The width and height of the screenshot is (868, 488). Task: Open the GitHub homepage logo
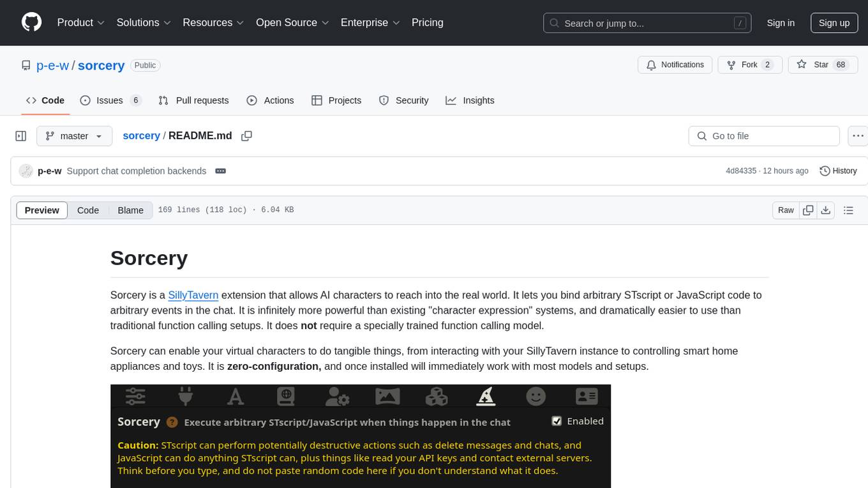[31, 22]
